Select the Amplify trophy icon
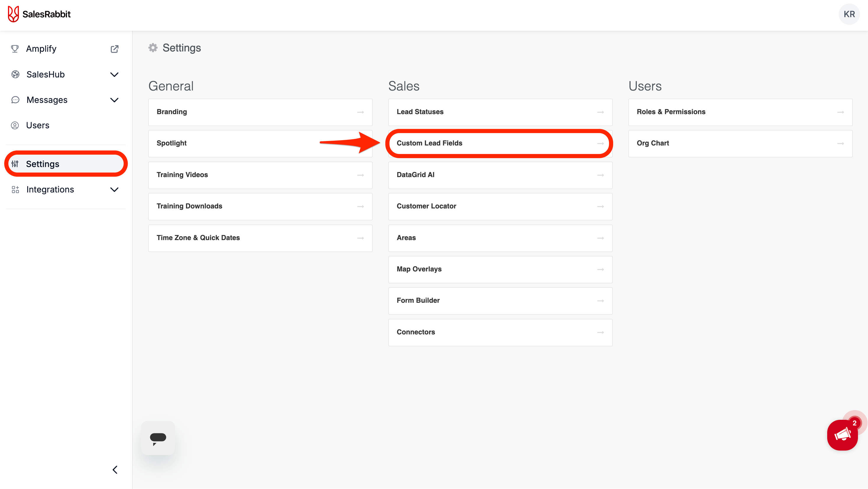This screenshot has height=489, width=868. (15, 48)
